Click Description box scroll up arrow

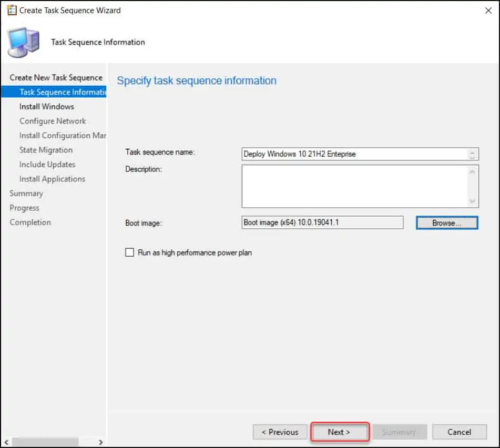point(472,172)
